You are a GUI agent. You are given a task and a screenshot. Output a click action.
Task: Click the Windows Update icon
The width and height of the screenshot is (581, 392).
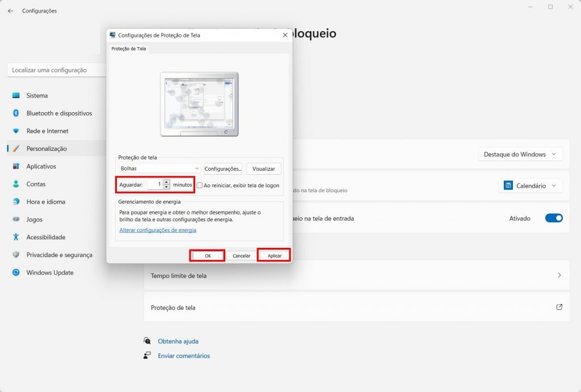click(16, 273)
